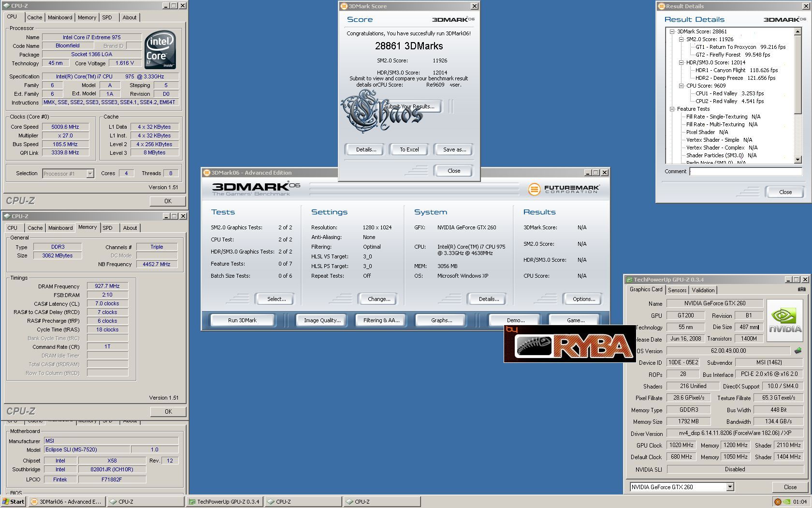The image size is (812, 508).
Task: Click OK in the CPU-Z Memory window
Action: [168, 412]
